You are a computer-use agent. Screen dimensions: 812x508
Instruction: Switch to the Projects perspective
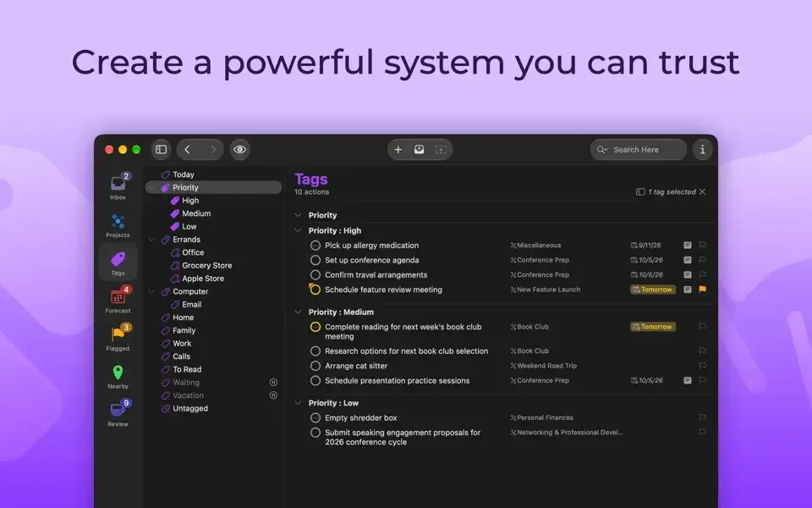118,225
